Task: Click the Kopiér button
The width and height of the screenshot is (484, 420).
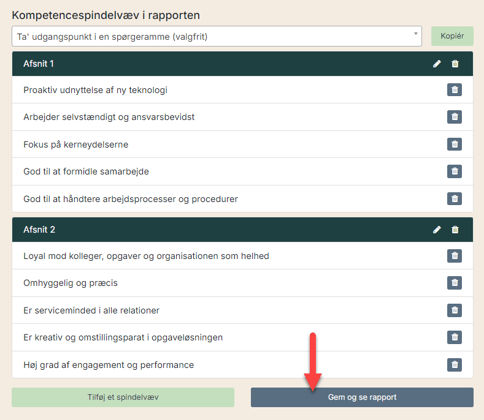Action: tap(452, 36)
